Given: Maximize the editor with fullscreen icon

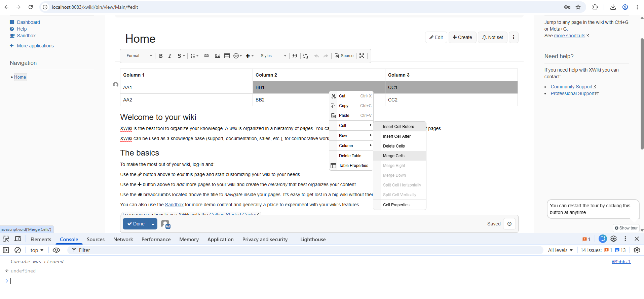Looking at the screenshot, I should point(362,56).
